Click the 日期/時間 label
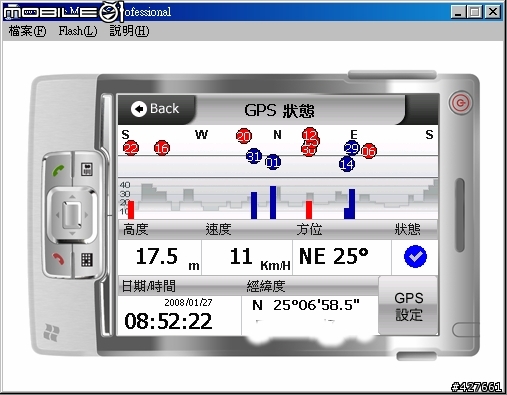 148,286
